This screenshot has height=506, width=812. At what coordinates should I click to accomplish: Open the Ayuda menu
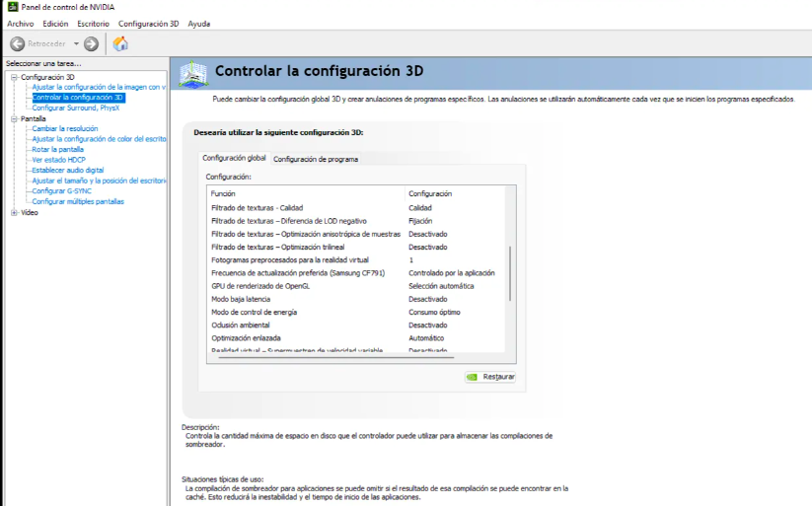(x=199, y=24)
